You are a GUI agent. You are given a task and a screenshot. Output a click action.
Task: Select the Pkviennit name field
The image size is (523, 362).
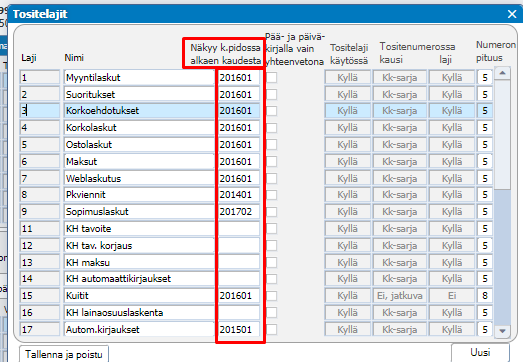139,195
